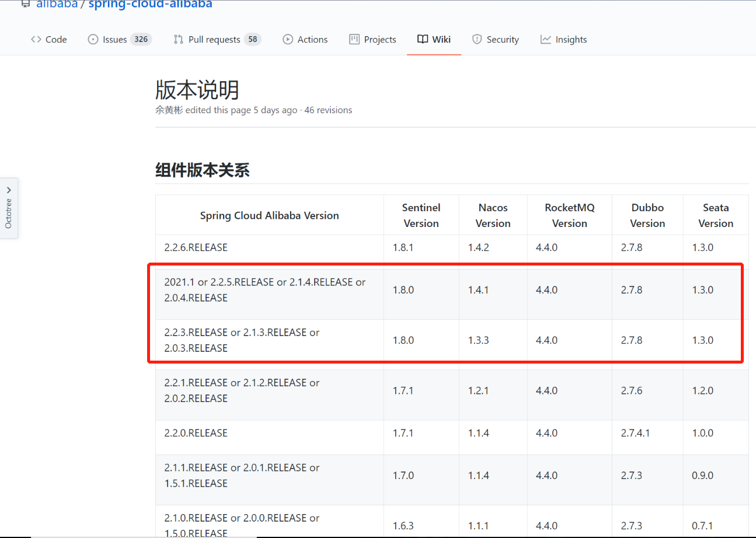
Task: Click Seata value 1.2.0
Action: coord(703,390)
